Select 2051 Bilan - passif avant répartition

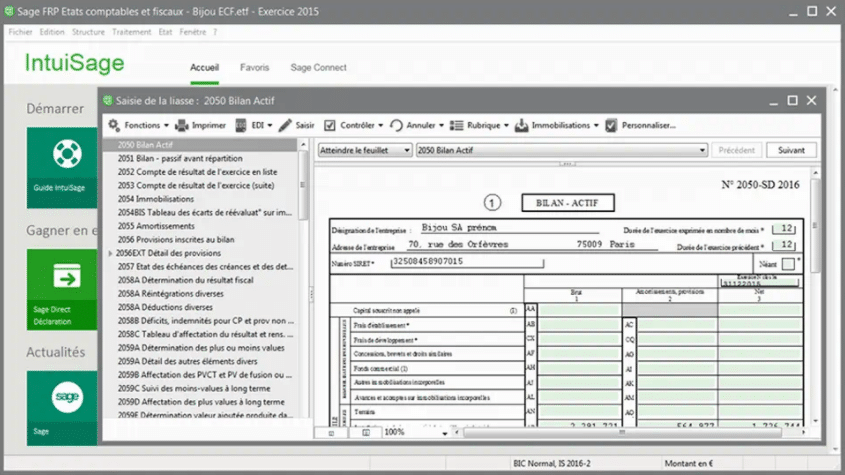tap(180, 159)
